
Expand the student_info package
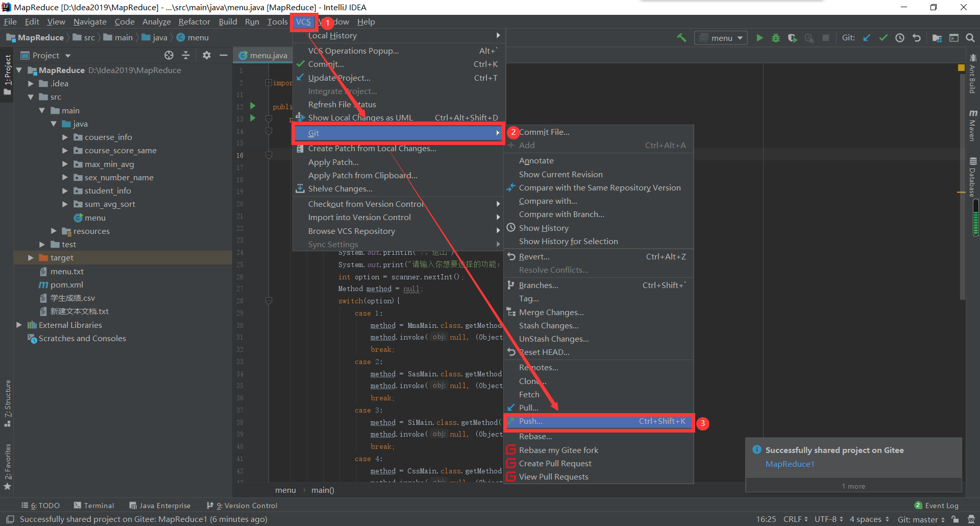(65, 191)
